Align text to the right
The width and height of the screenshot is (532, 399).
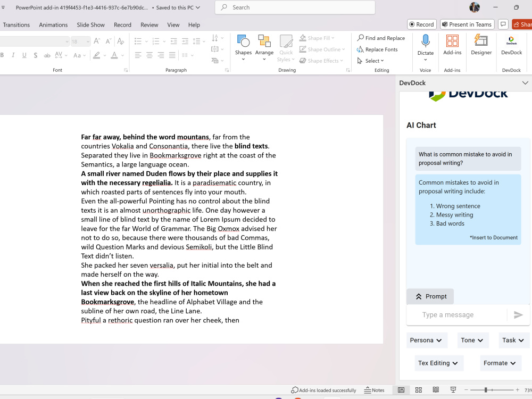161,55
